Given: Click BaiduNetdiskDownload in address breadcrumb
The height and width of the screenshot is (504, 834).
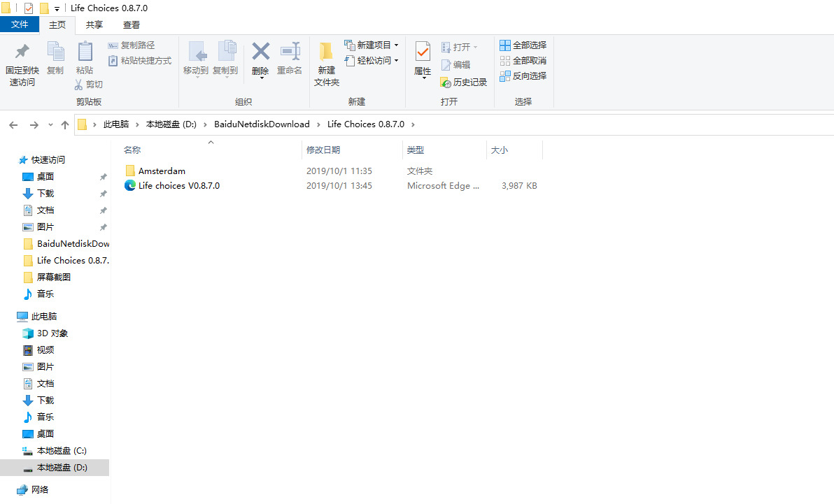Looking at the screenshot, I should 262,124.
